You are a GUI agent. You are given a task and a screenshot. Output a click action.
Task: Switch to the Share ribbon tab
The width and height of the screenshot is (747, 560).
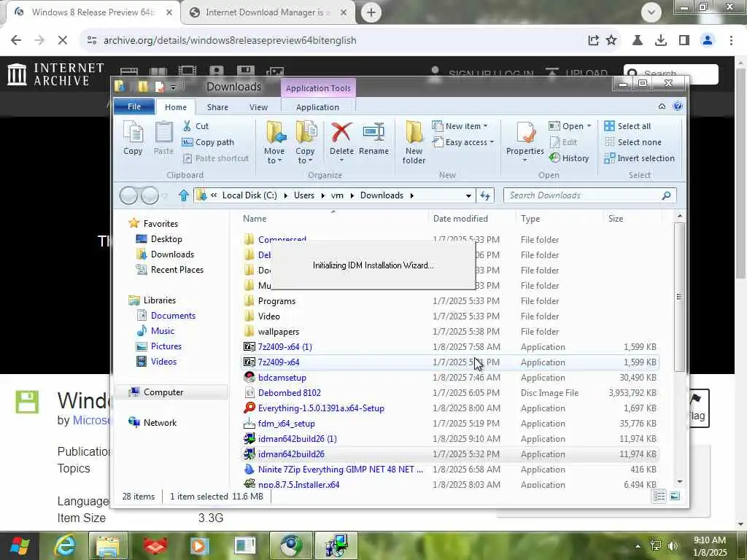click(217, 107)
